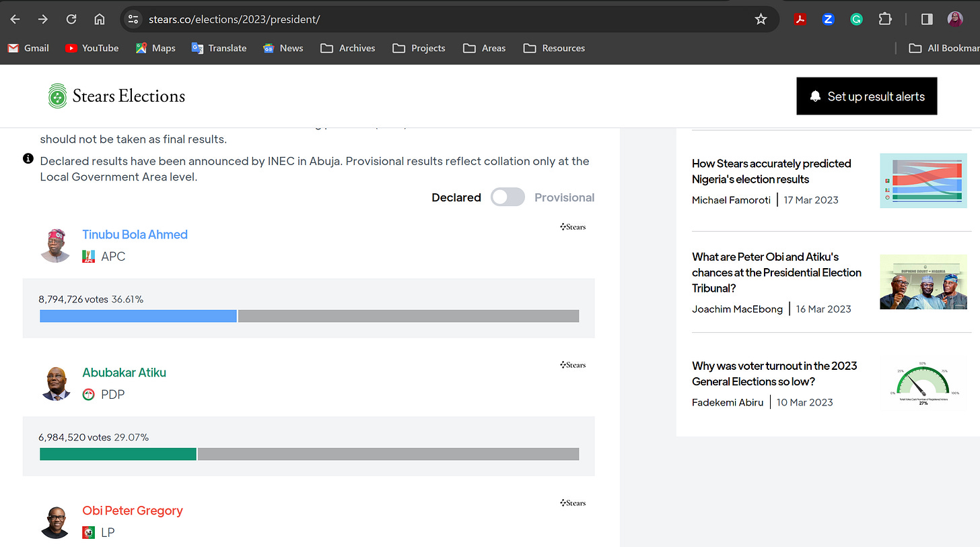Image resolution: width=980 pixels, height=547 pixels.
Task: Click the gray remainder of Tinubu's vote bar
Action: 409,316
